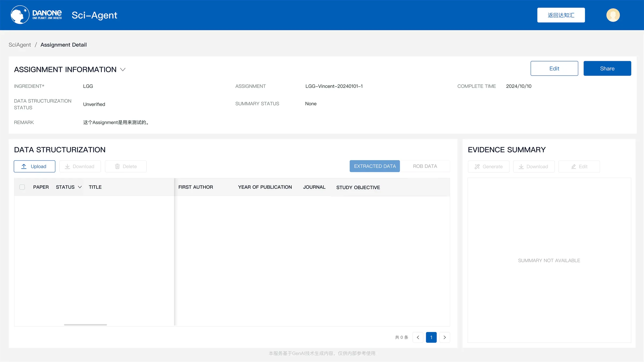
Task: Click the JOURNAL column header
Action: [x=314, y=187]
